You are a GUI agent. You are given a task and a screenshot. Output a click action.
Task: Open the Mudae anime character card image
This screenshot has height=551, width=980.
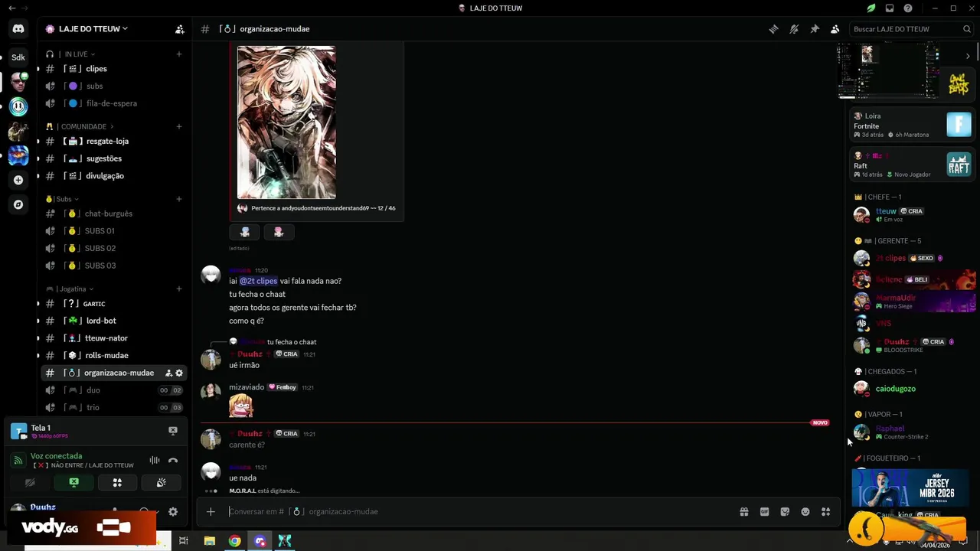coord(286,122)
